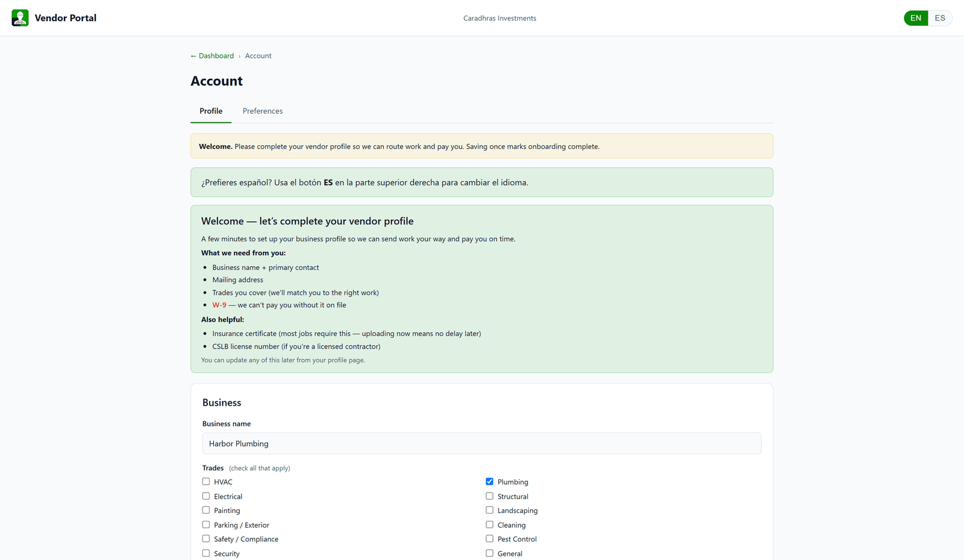964x560 pixels.
Task: Open the Profile tab
Action: [211, 111]
